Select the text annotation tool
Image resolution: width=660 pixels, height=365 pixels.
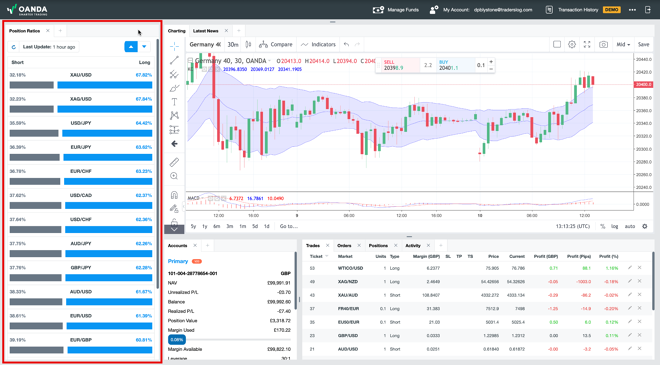174,101
